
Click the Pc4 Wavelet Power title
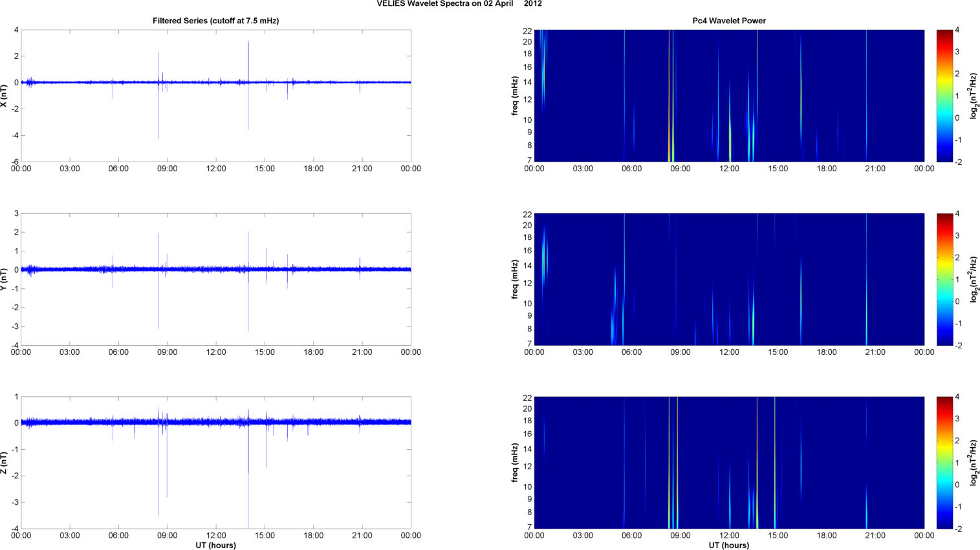click(728, 21)
